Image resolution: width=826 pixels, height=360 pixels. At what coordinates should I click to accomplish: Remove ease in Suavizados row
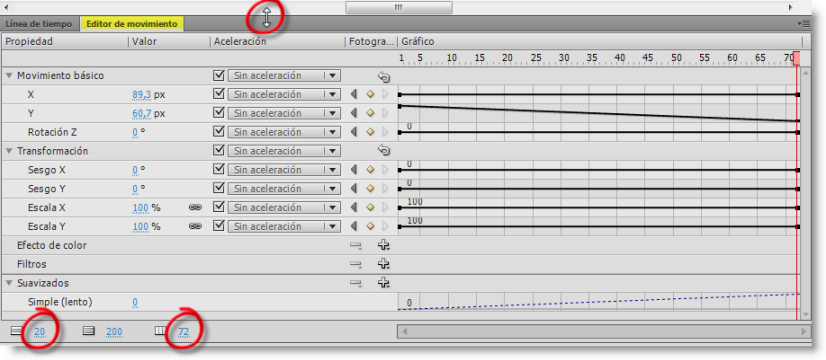coord(356,283)
